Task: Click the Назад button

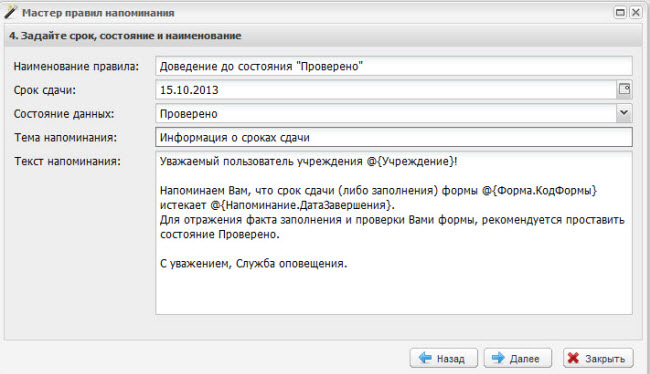Action: click(x=444, y=358)
